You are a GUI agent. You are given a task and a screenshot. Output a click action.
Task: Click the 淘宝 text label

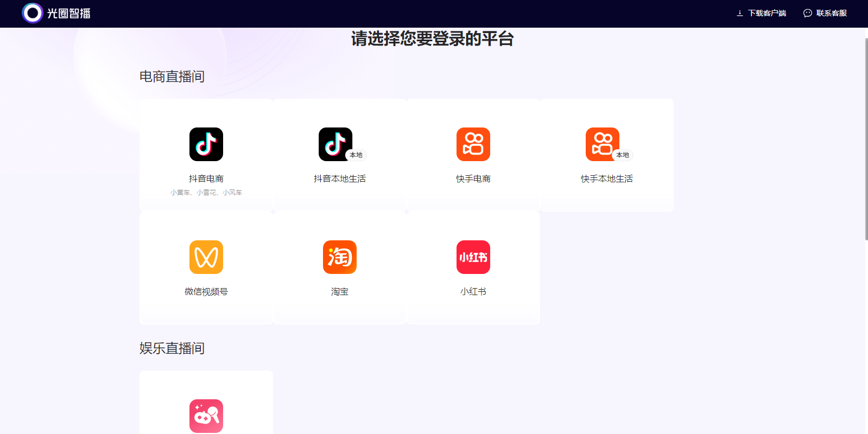click(339, 291)
